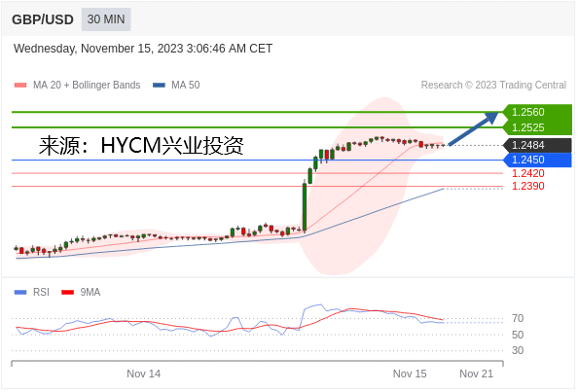Screen dimensions: 578x392
Task: Toggle the RSI legend entry
Action: [x=32, y=292]
